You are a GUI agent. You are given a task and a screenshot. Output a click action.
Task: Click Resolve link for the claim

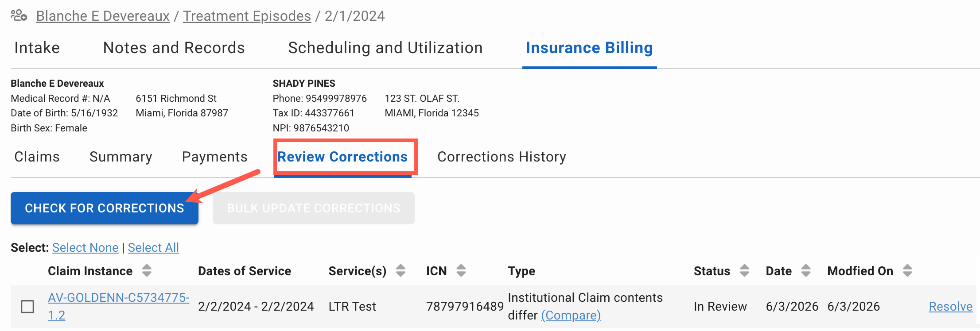(x=951, y=306)
